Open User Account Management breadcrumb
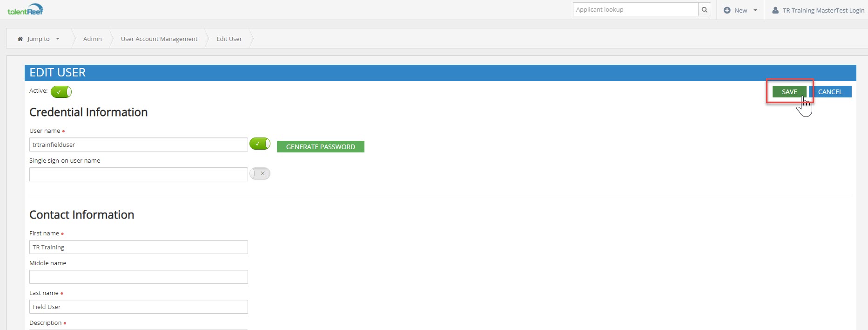 coord(159,39)
